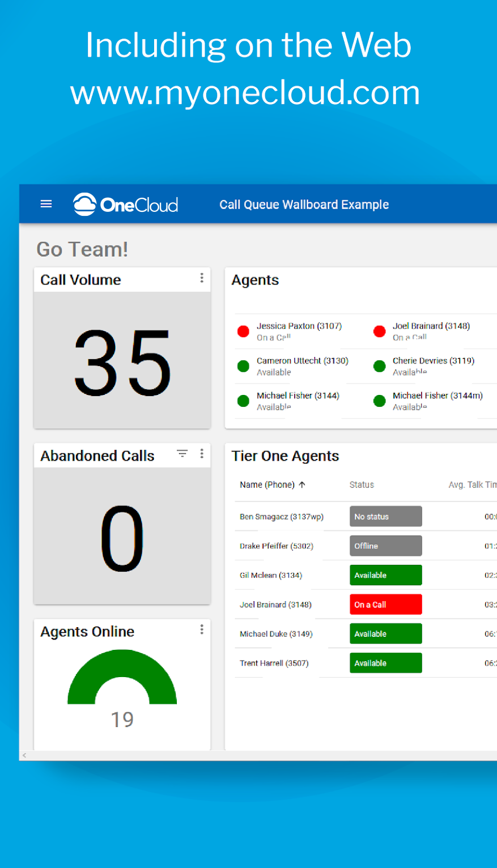Click Michael Fisher (3144) agent name
497x868 pixels.
coord(298,395)
